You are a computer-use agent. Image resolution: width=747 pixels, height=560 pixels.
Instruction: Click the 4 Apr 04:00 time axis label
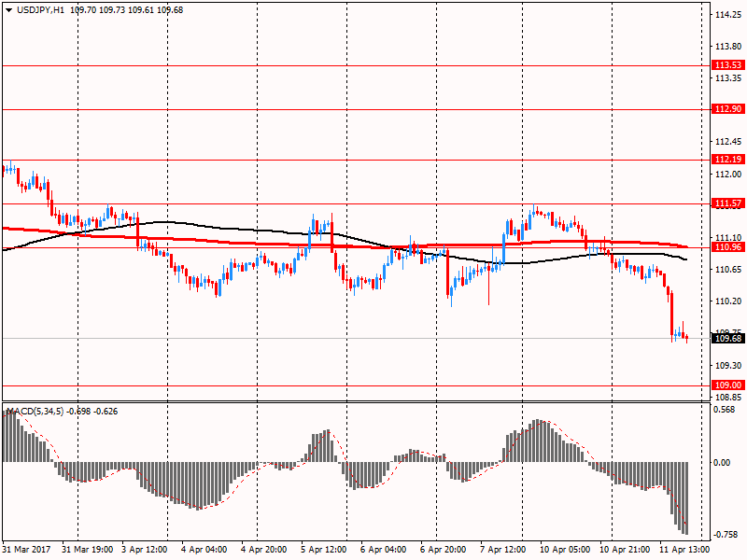(x=204, y=549)
